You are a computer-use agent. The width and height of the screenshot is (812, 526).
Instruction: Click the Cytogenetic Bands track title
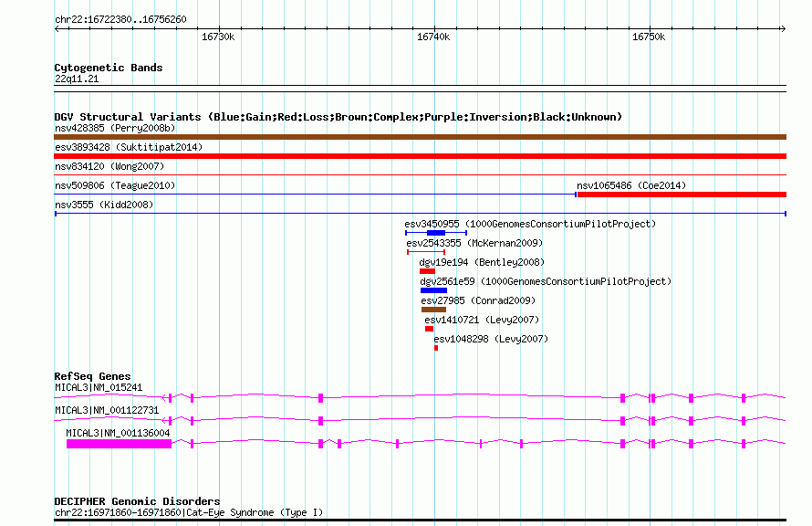(x=109, y=68)
